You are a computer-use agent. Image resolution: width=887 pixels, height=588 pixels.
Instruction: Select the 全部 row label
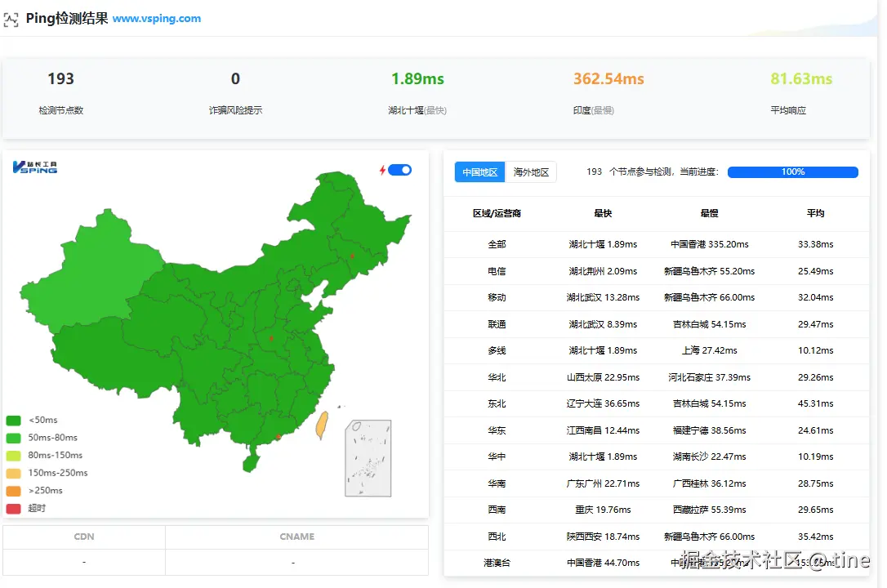497,244
